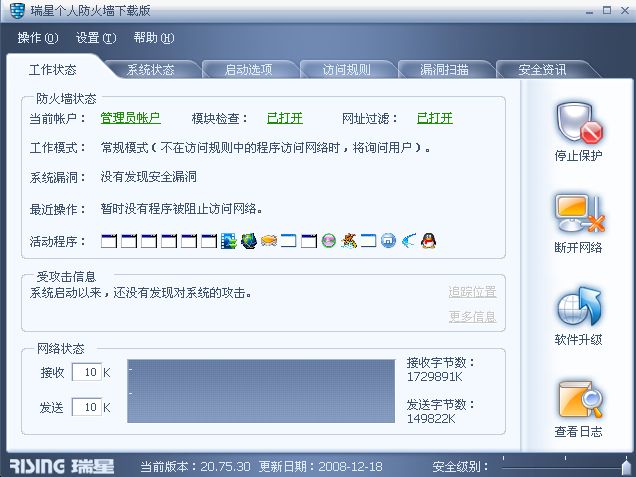Click the 追踪位置 link

tap(473, 292)
